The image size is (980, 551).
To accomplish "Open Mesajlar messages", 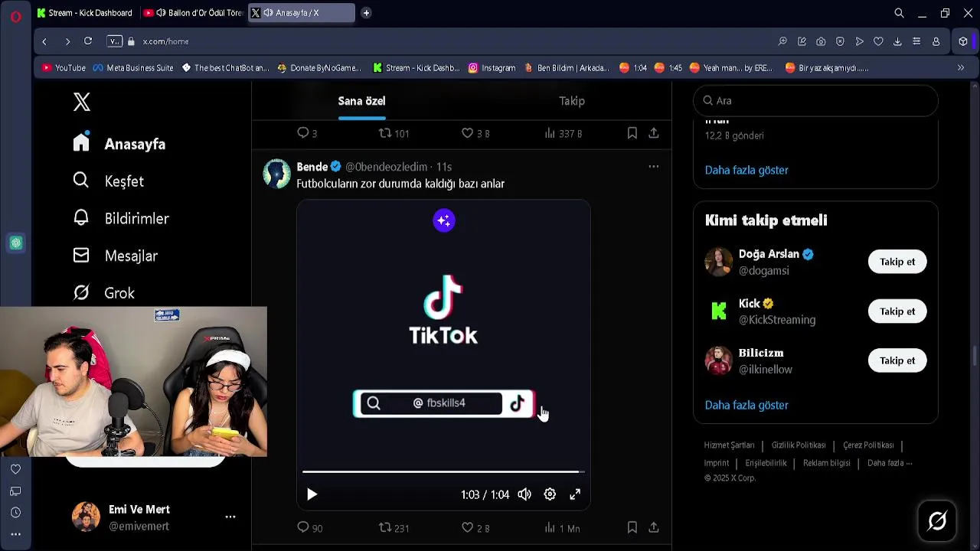I will pyautogui.click(x=116, y=256).
